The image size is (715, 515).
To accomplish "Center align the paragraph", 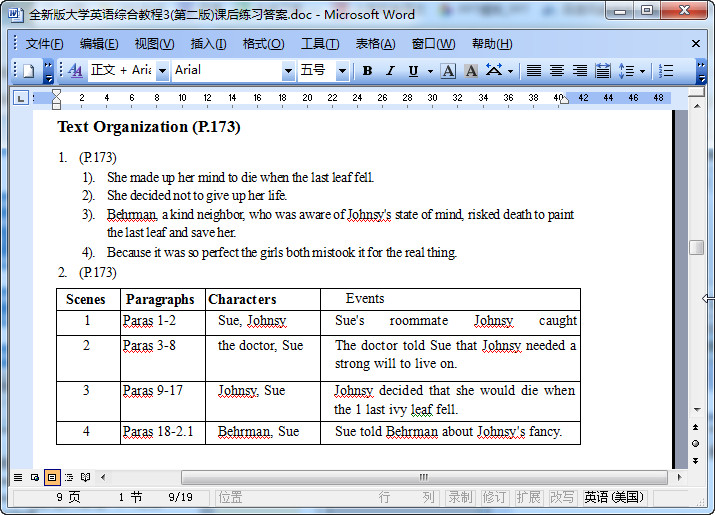I will pos(557,71).
